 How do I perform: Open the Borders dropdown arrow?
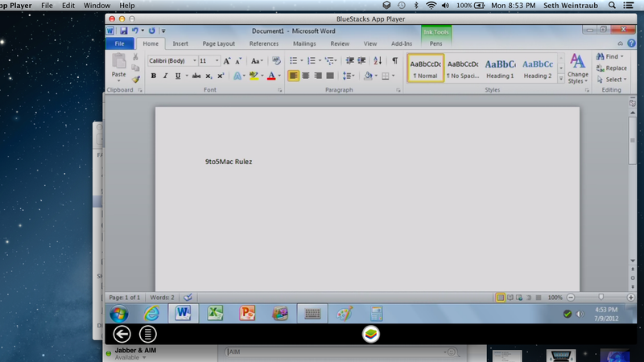tap(393, 76)
